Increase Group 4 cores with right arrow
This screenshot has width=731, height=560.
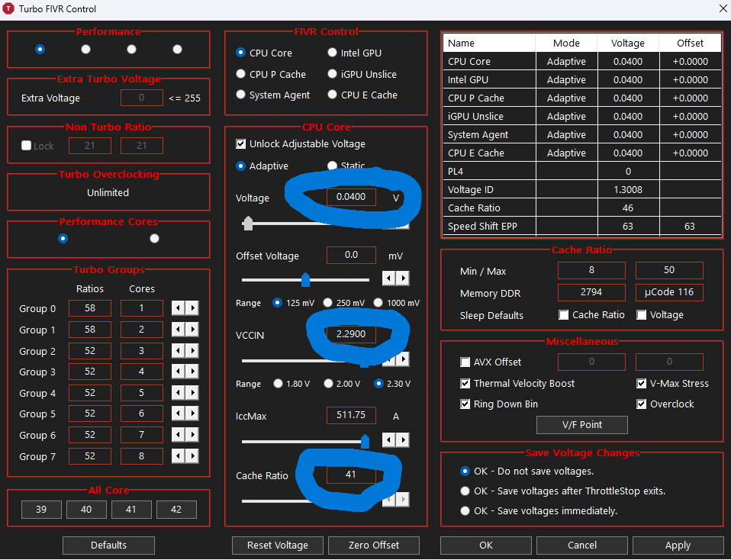(192, 393)
